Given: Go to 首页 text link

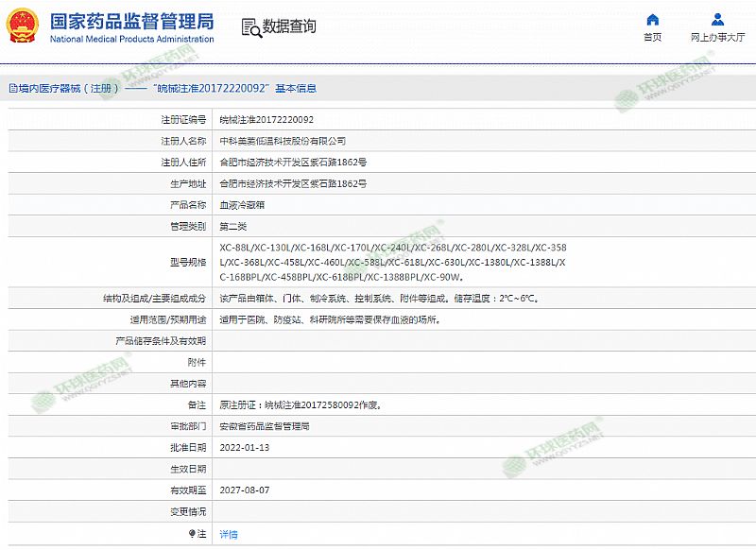Looking at the screenshot, I should (x=652, y=38).
